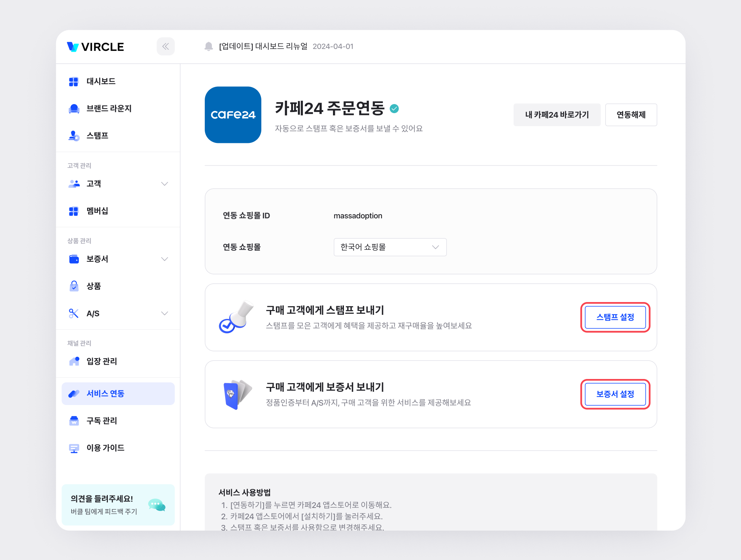Open the 이용 가이드 menu item
The width and height of the screenshot is (741, 560).
(x=105, y=448)
